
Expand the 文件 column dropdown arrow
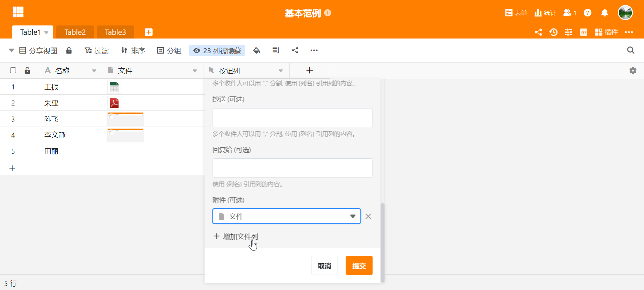195,71
